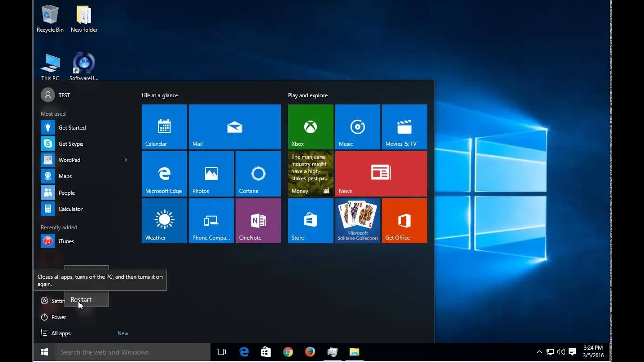Open File Explorer from the taskbar
Image resolution: width=644 pixels, height=362 pixels.
(x=354, y=352)
